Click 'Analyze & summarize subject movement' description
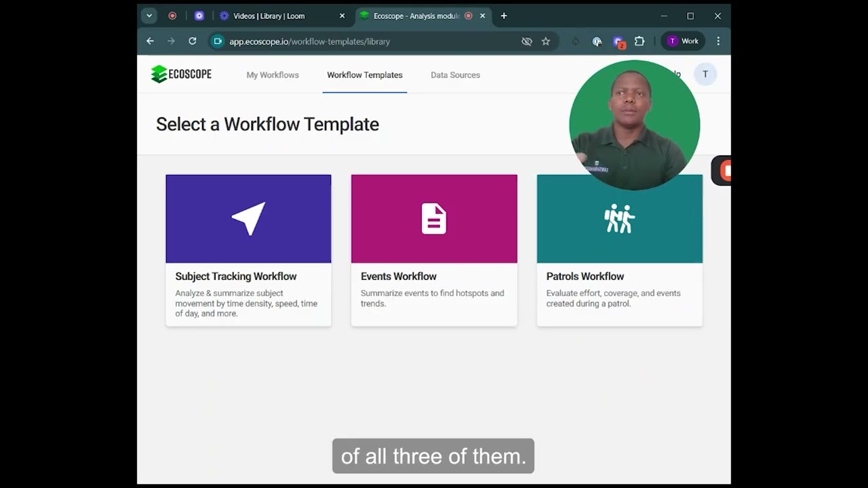The width and height of the screenshot is (868, 488). [x=246, y=304]
